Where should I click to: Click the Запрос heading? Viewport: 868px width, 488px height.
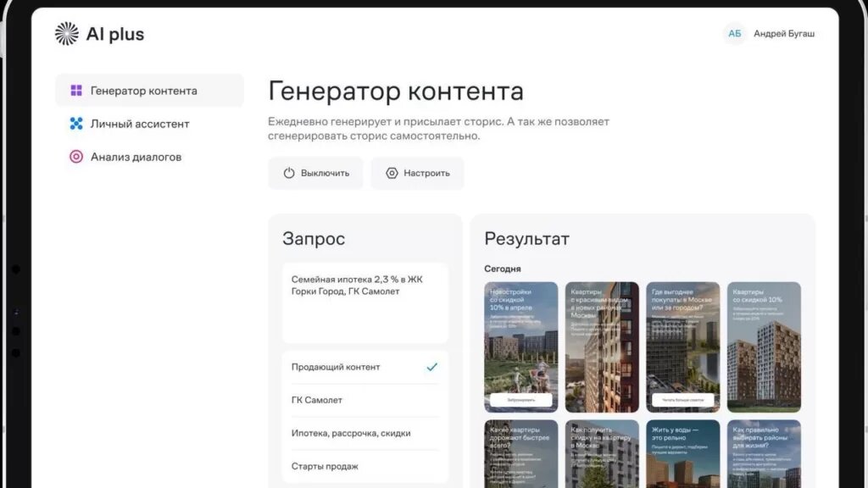pyautogui.click(x=314, y=238)
